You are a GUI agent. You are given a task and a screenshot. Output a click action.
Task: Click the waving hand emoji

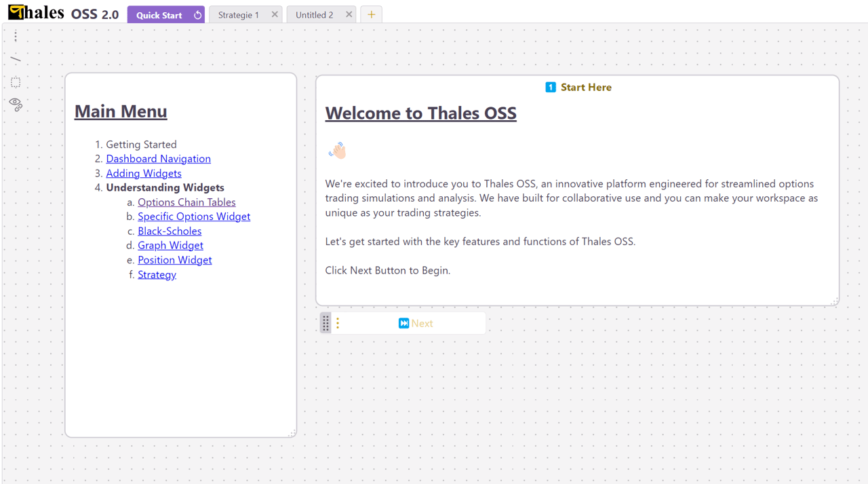(x=337, y=150)
